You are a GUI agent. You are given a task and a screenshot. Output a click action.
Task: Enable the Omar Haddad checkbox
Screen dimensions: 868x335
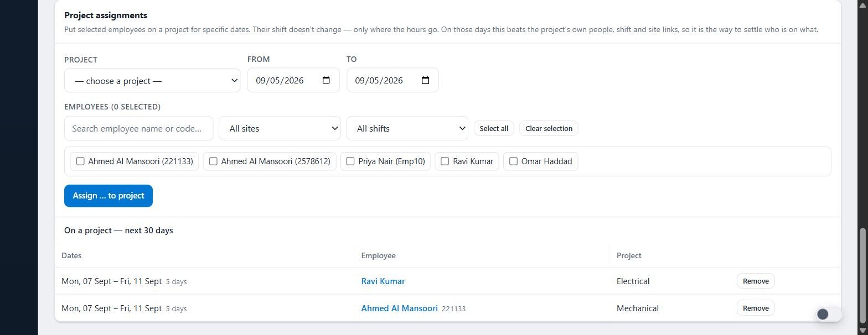tap(513, 161)
